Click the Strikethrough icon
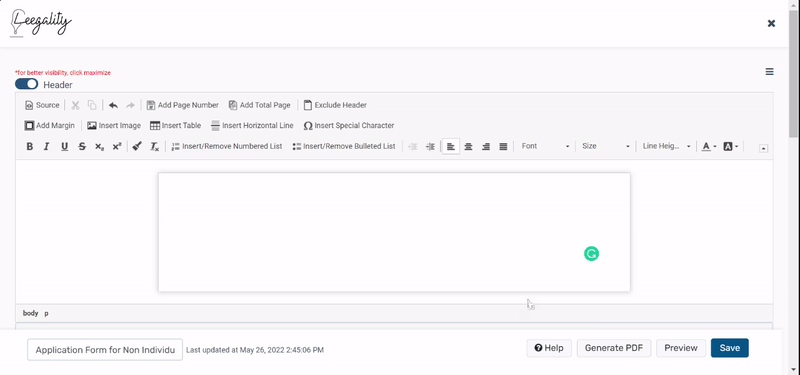 pos(82,146)
